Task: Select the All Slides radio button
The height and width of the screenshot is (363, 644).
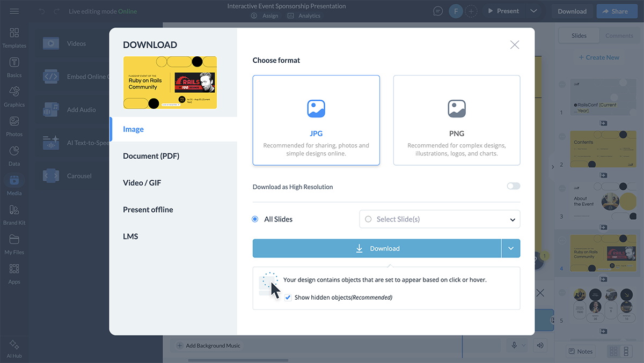Action: 255,219
